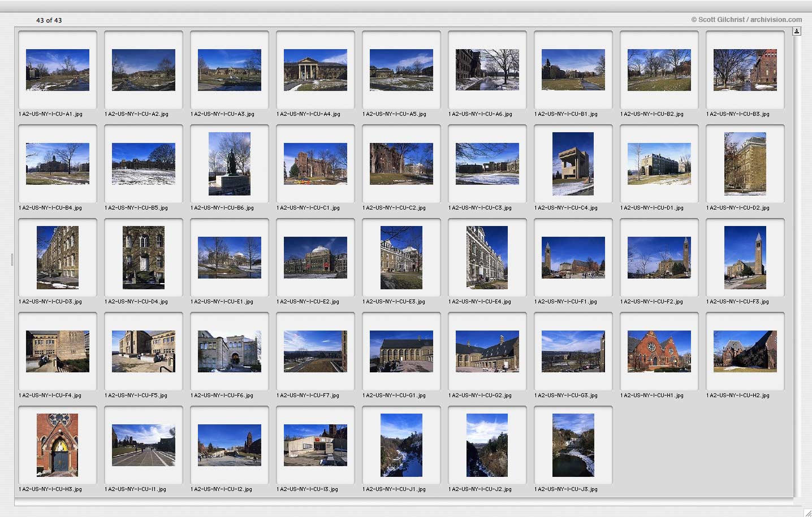The height and width of the screenshot is (517, 812).
Task: Click the file name 1A2-US-NY-I-CU-C2.jpg
Action: pos(394,208)
